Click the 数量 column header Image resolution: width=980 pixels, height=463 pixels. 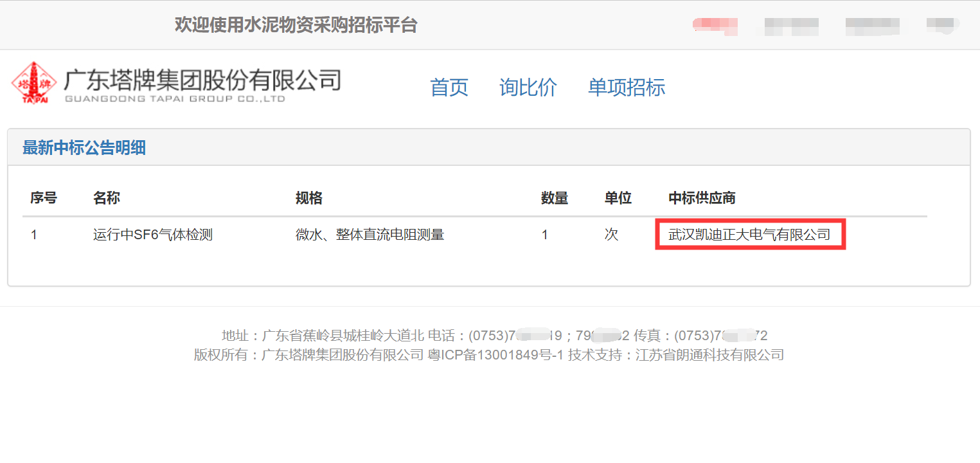pos(555,198)
